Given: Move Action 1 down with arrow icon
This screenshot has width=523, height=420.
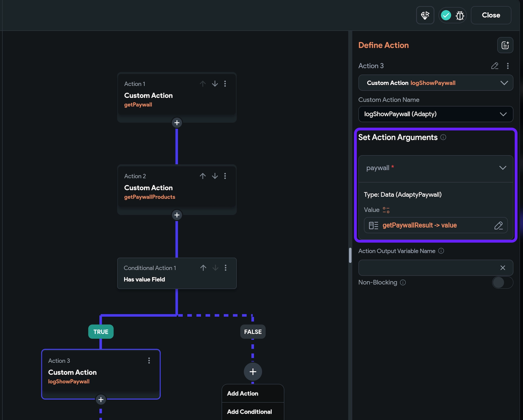Looking at the screenshot, I should (215, 84).
